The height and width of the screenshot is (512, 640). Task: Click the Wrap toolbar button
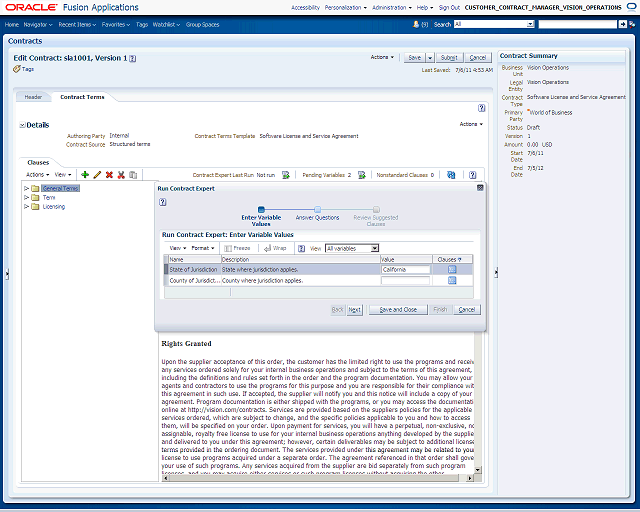click(275, 248)
